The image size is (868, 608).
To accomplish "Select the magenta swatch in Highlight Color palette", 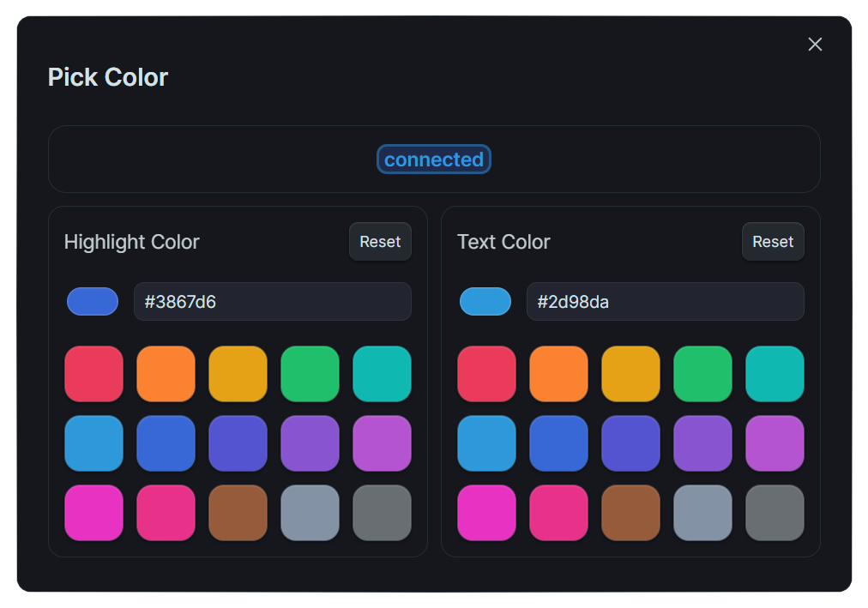I will click(93, 513).
